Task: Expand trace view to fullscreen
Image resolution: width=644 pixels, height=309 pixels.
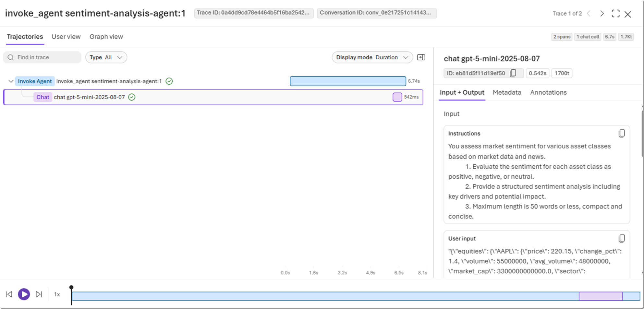Action: 615,14
